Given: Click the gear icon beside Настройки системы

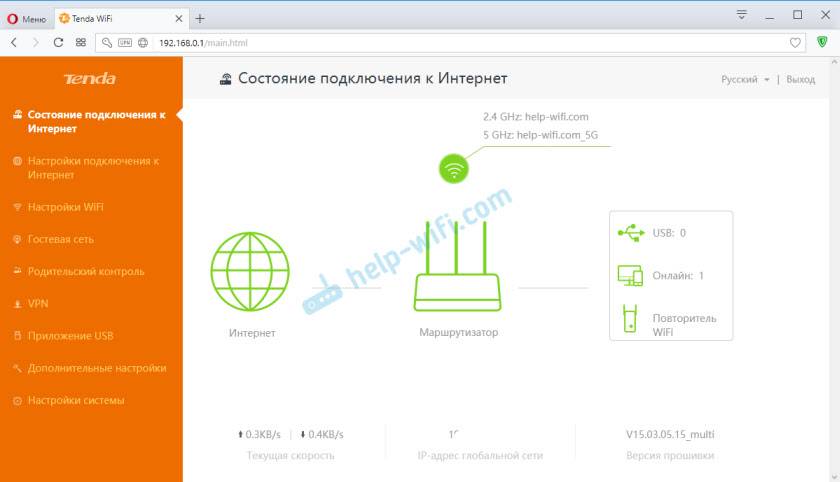Looking at the screenshot, I should (17, 401).
